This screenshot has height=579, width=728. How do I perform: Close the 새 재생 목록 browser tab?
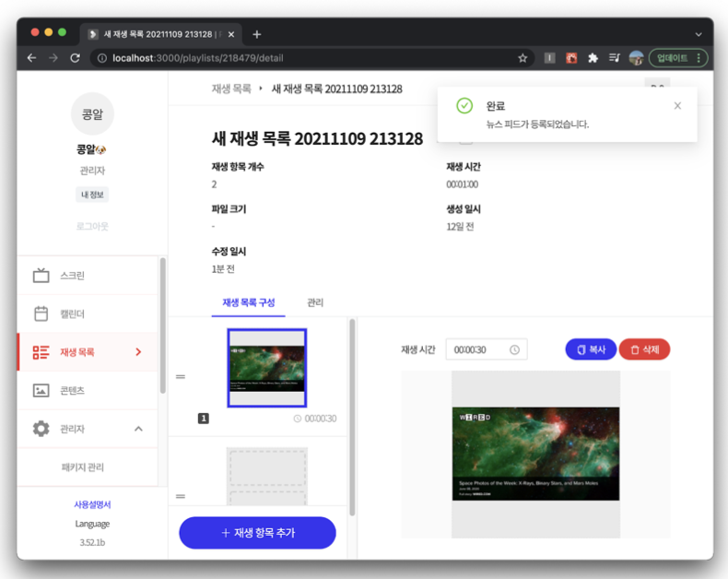231,34
